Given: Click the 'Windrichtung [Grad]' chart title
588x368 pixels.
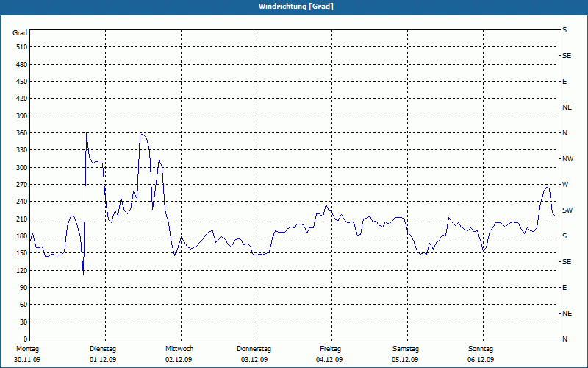Looking at the screenshot, I should [296, 7].
